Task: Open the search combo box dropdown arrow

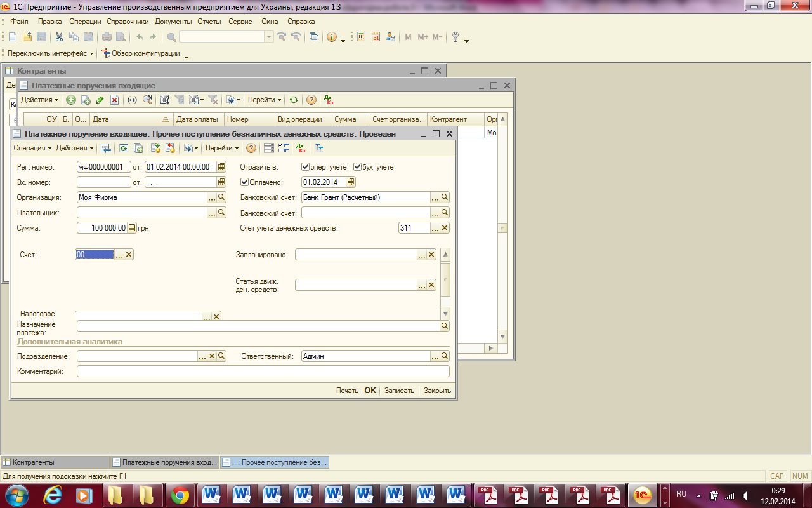Action: pyautogui.click(x=269, y=37)
